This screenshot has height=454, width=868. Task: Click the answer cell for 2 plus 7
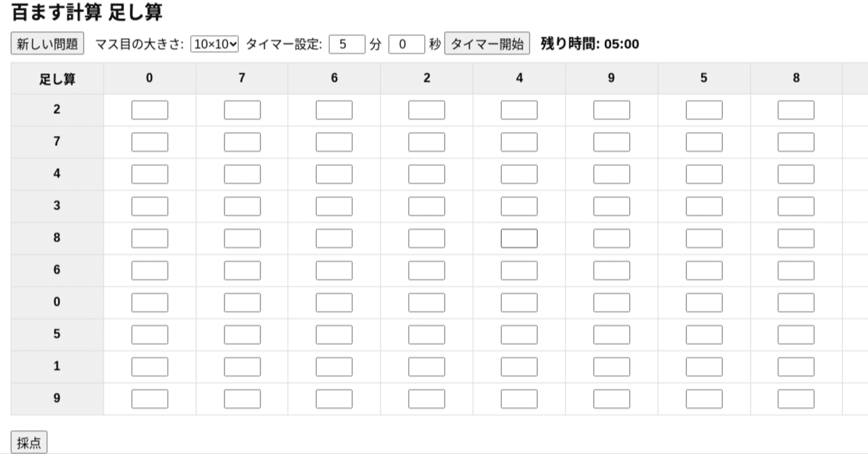[x=242, y=109]
